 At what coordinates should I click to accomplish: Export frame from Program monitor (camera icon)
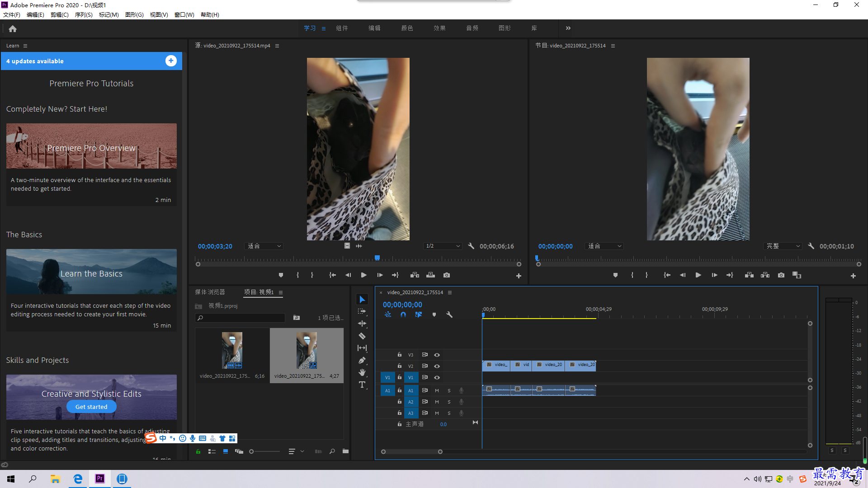click(x=781, y=275)
